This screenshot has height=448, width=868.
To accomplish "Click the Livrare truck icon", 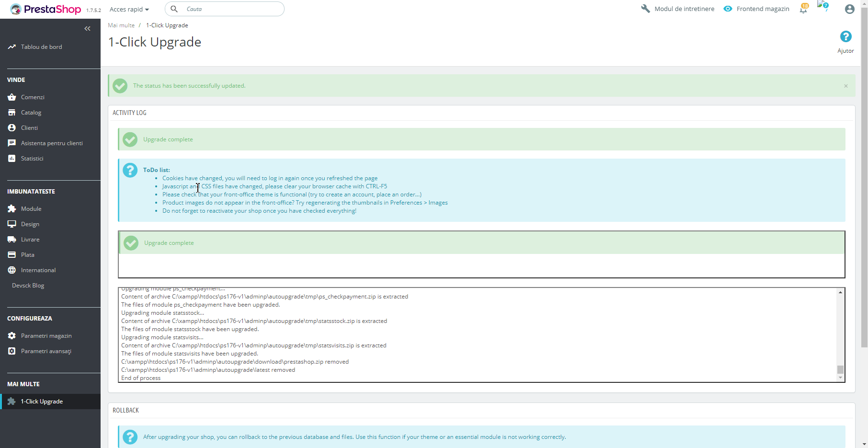I will coord(12,240).
